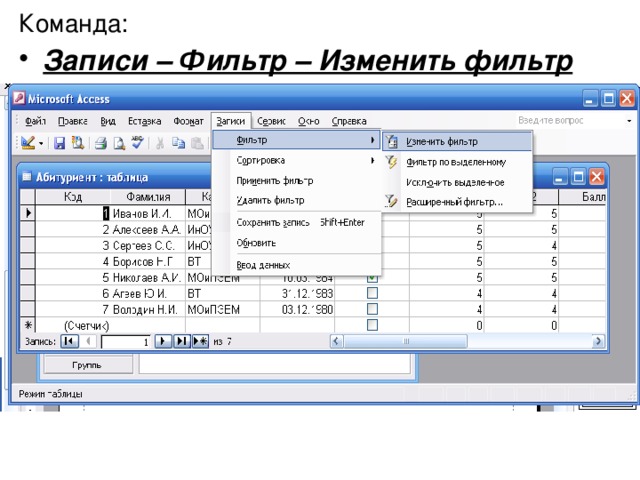Open the help question dropdown arrow
Image resolution: width=640 pixels, height=480 pixels.
point(629,121)
